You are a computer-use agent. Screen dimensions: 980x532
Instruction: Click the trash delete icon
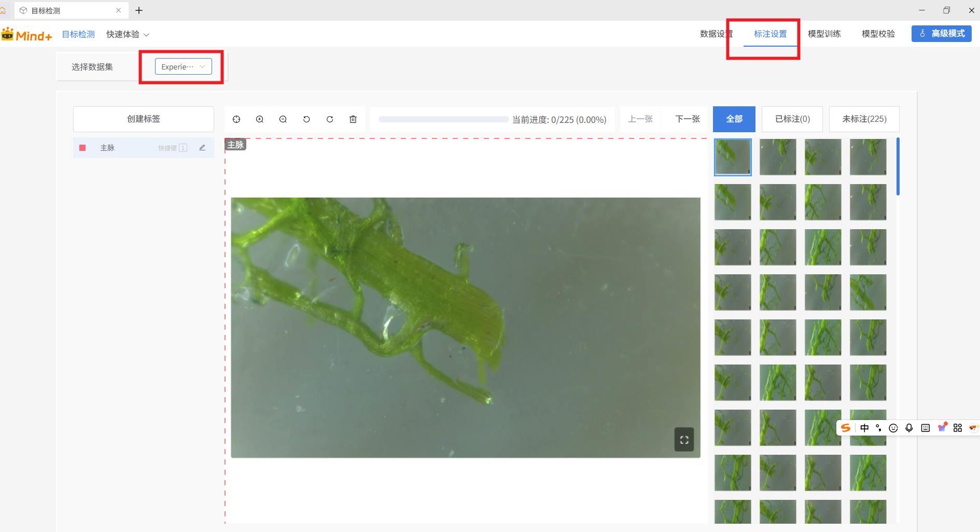(x=353, y=119)
